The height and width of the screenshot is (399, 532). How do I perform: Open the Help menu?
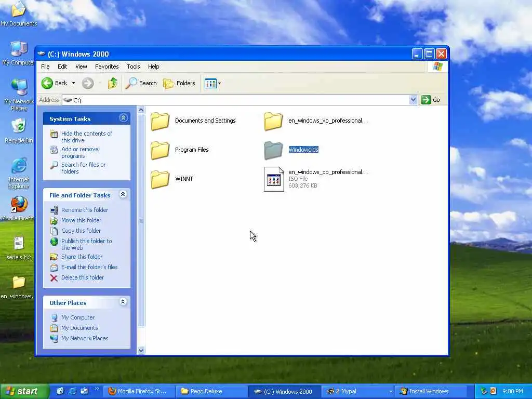point(153,66)
